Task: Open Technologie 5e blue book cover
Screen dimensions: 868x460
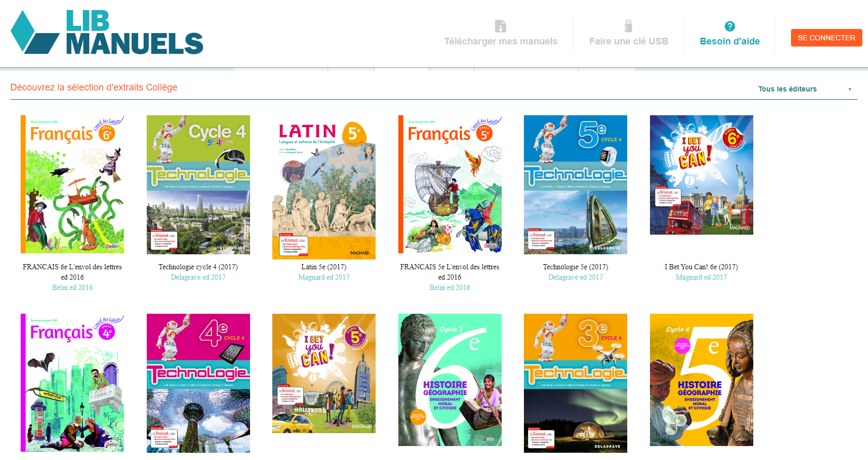Action: 576,185
